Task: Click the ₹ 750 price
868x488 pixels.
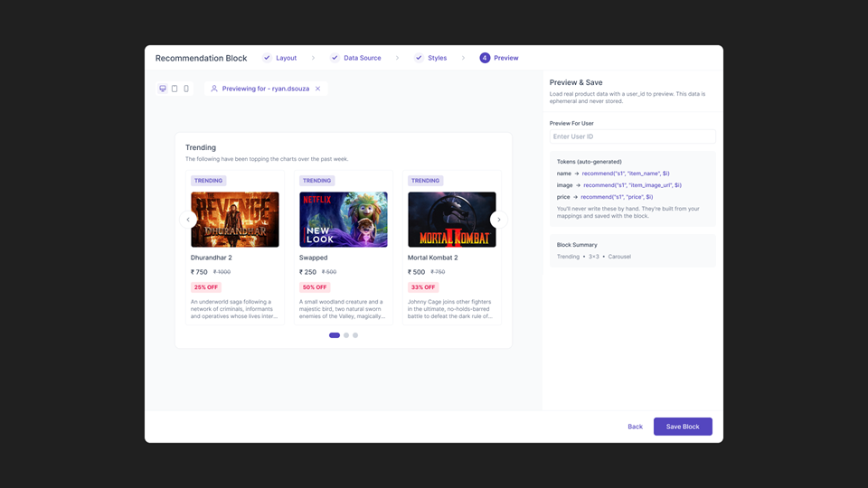Action: (x=199, y=272)
